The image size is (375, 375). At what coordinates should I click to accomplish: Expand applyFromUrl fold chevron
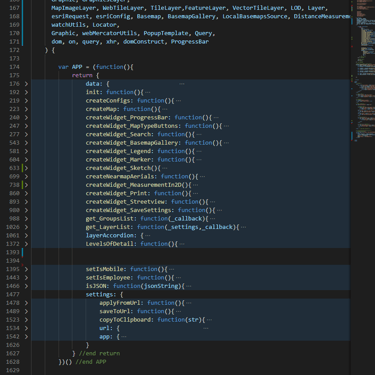pos(26,303)
